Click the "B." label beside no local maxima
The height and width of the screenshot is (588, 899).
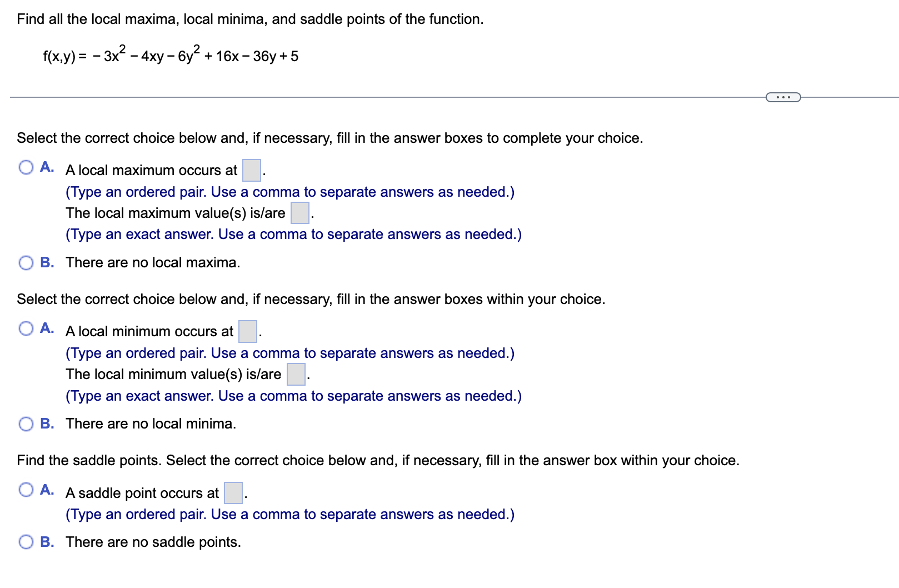[x=47, y=261]
